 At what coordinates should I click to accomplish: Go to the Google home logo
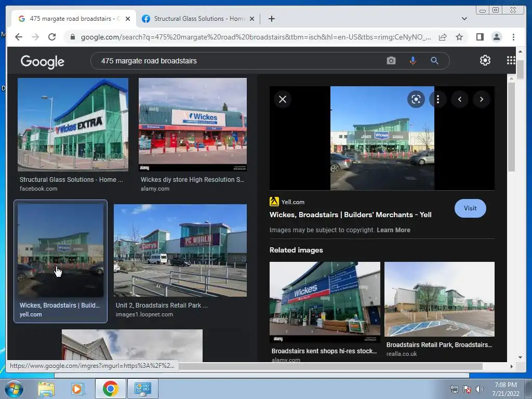click(x=43, y=61)
